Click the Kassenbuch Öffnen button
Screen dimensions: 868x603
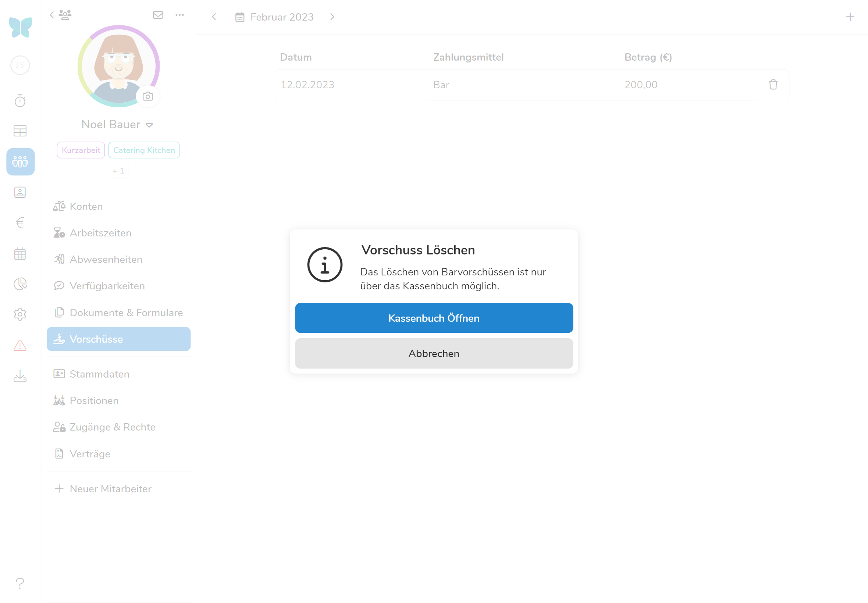pos(434,318)
